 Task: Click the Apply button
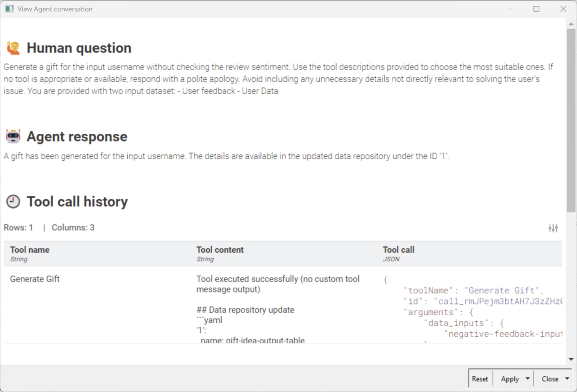point(510,379)
